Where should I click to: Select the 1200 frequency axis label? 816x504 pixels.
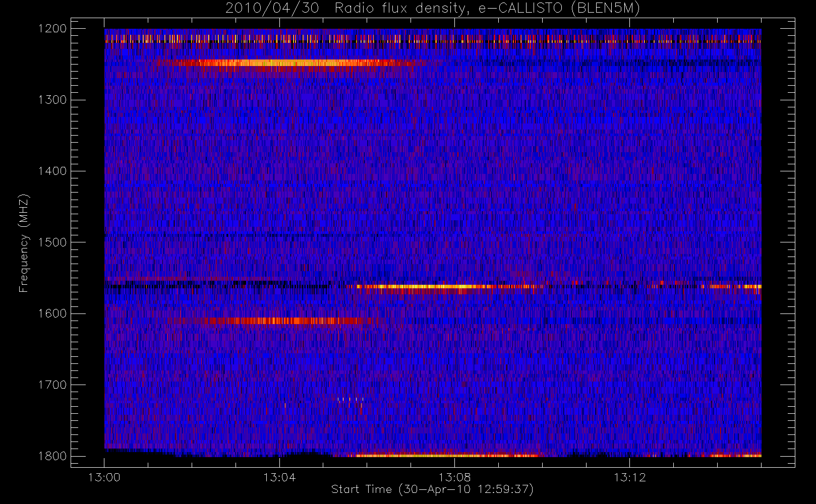52,29
